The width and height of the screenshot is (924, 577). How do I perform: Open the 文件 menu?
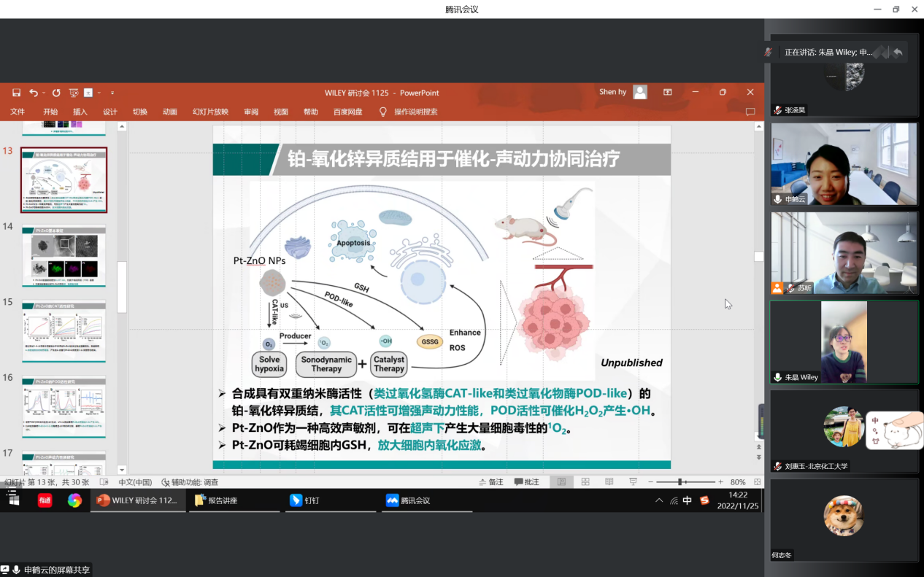tap(18, 112)
